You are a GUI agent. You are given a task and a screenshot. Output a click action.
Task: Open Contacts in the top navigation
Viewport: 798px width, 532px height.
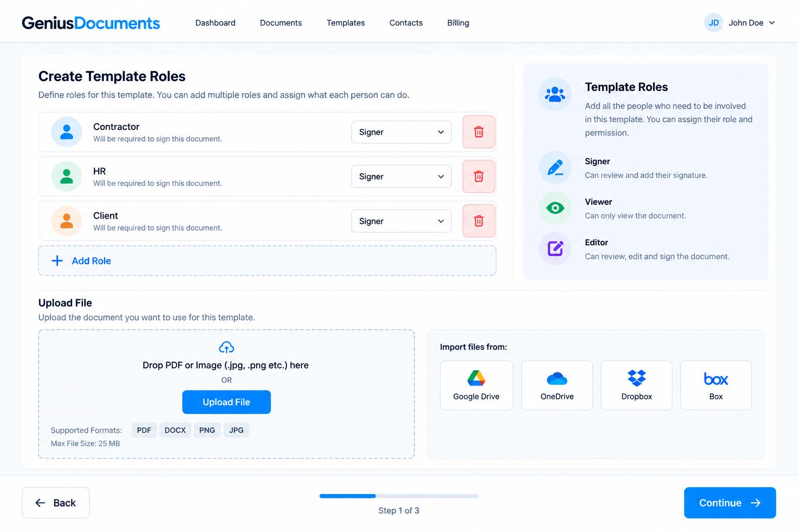click(x=406, y=23)
